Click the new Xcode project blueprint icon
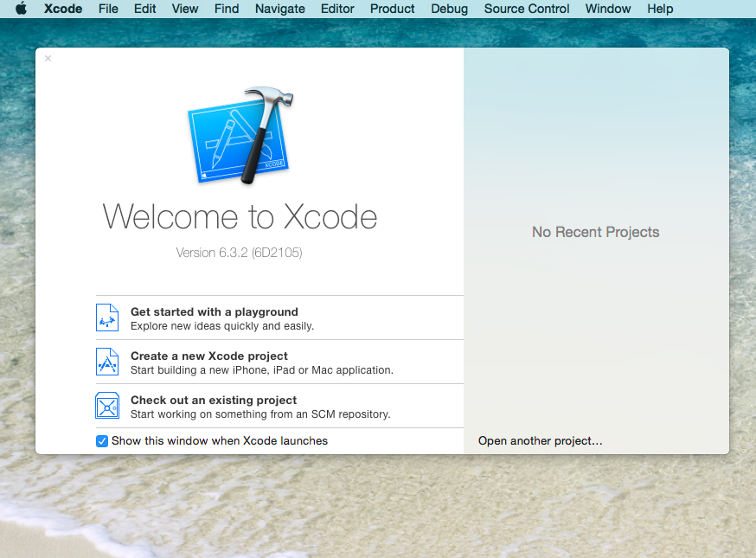 pyautogui.click(x=107, y=362)
